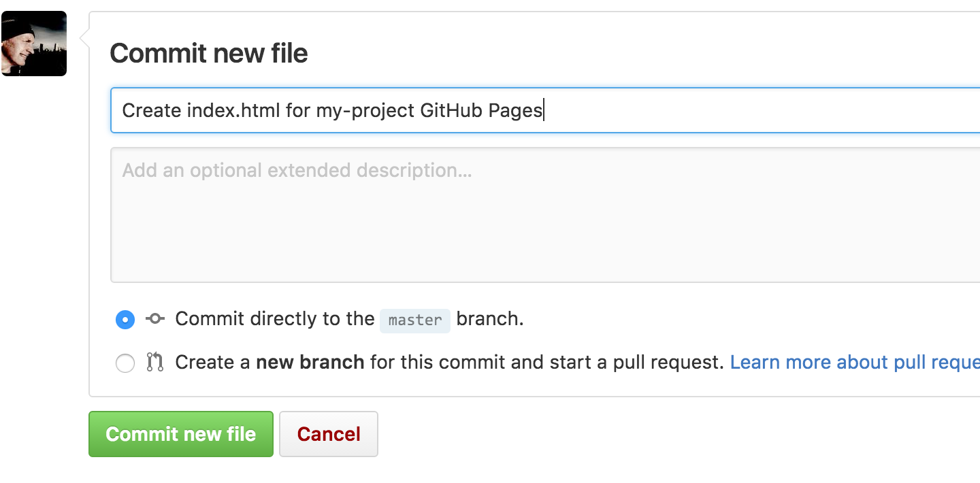Click the Commit new file heading area

(x=208, y=53)
